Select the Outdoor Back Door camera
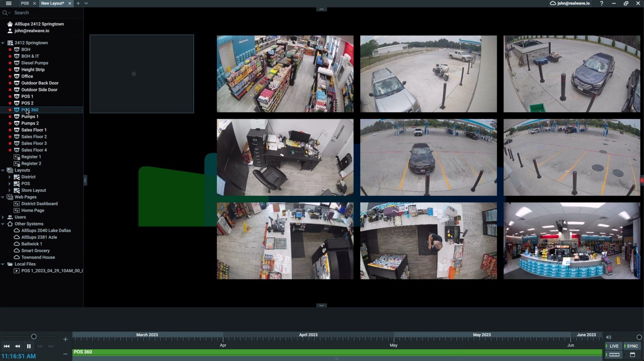This screenshot has width=644, height=361. (40, 83)
